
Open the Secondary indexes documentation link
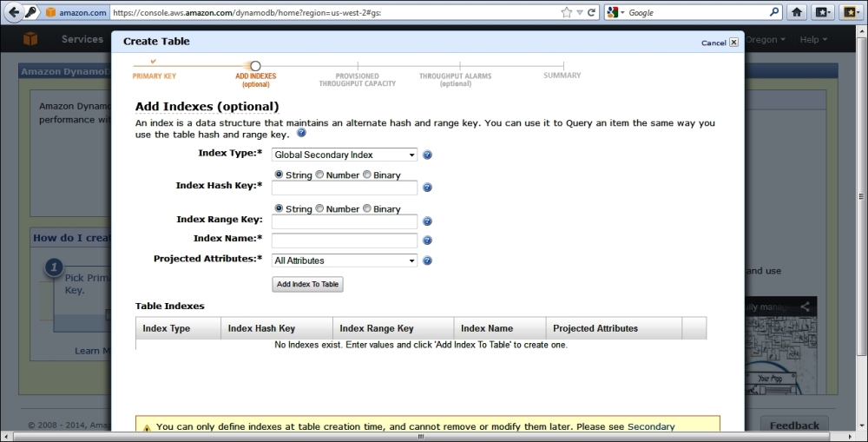pos(651,426)
